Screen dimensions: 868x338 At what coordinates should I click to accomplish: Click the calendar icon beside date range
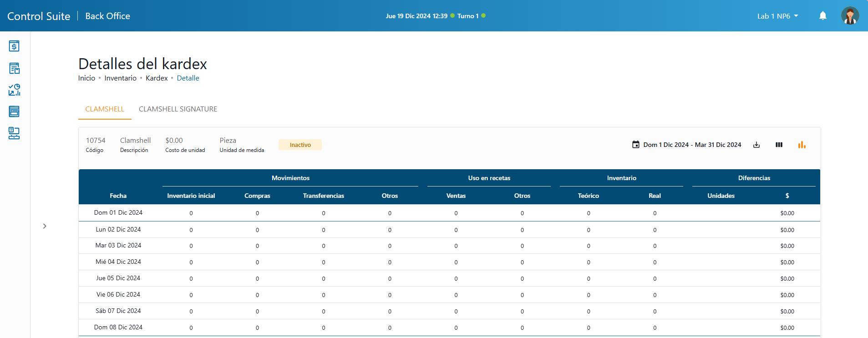coord(636,145)
